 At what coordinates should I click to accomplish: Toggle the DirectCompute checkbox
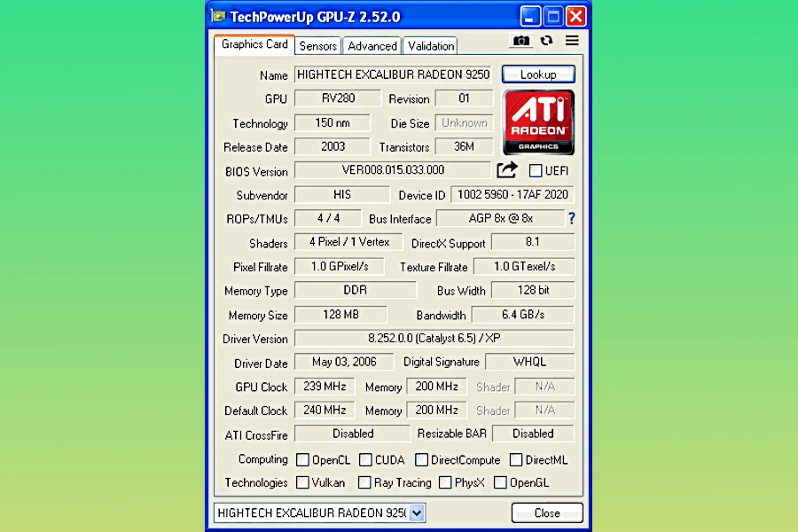(x=421, y=459)
